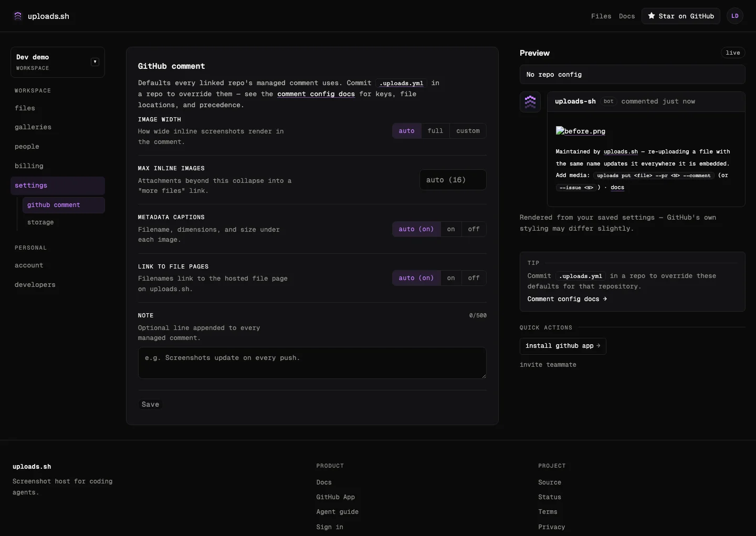Open Files in the top navigation
The image size is (756, 536).
(601, 16)
